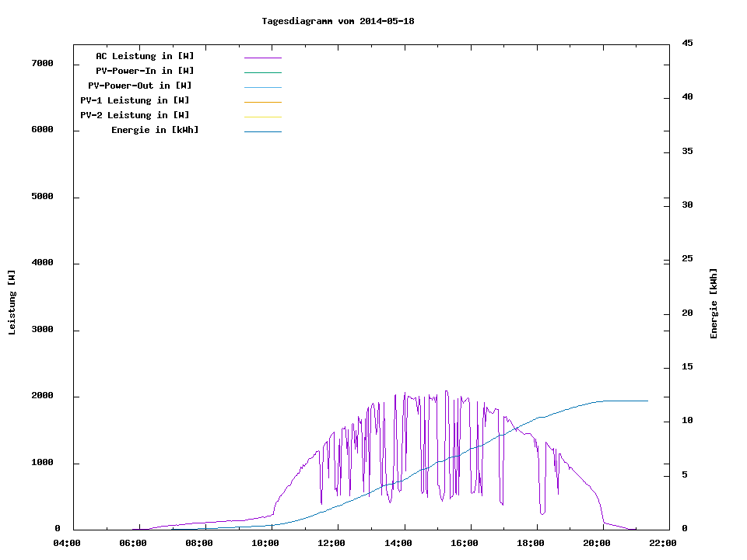This screenshot has width=747, height=560.
Task: Click the 2000 watt label on left axis
Action: coord(42,397)
